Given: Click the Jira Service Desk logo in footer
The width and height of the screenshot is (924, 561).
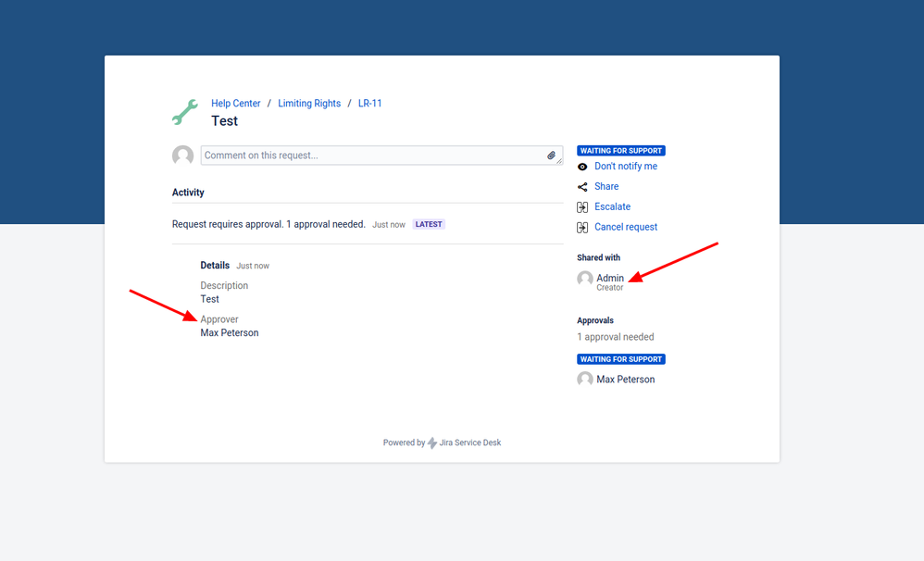Looking at the screenshot, I should 432,443.
